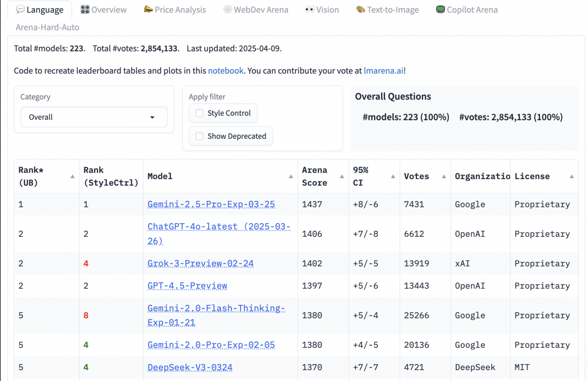Click Google organization in Gemini-2.5-Pro row
This screenshot has height=381, width=588.
[x=470, y=204]
